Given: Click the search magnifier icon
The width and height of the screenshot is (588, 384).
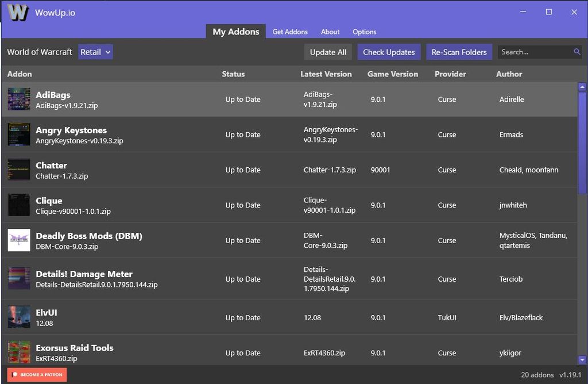Looking at the screenshot, I should [576, 52].
